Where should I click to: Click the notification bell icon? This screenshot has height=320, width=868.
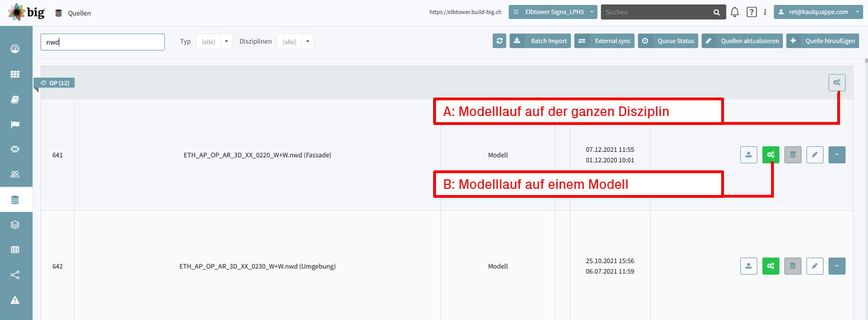click(735, 12)
